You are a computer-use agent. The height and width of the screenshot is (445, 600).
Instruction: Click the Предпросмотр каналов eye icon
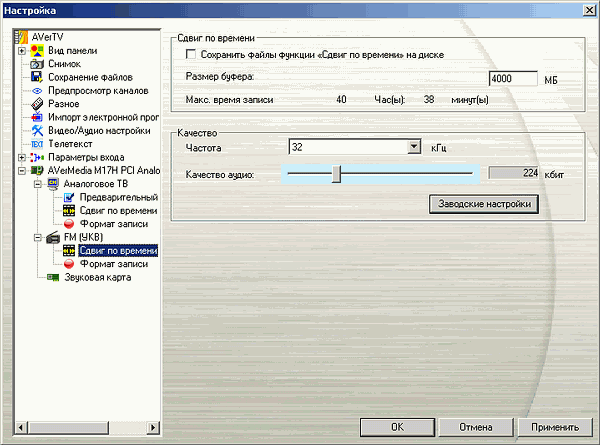click(37, 91)
